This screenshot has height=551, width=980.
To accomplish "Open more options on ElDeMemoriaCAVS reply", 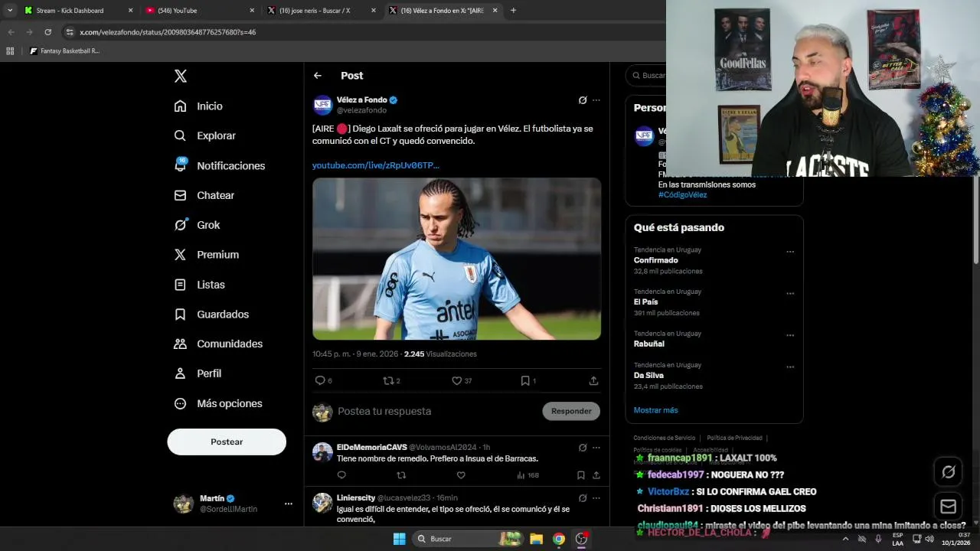I will tap(596, 447).
